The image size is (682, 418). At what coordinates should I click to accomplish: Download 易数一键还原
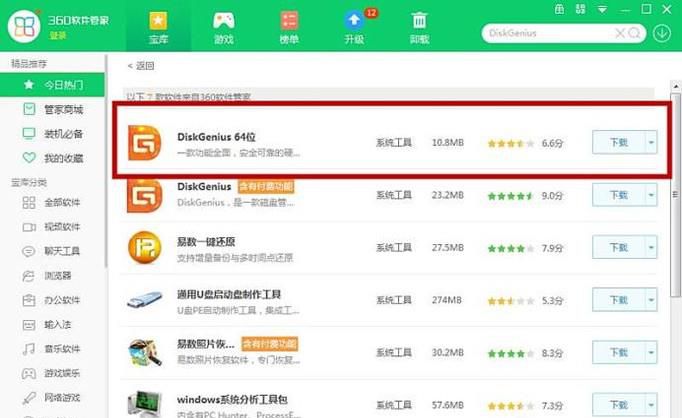point(618,247)
